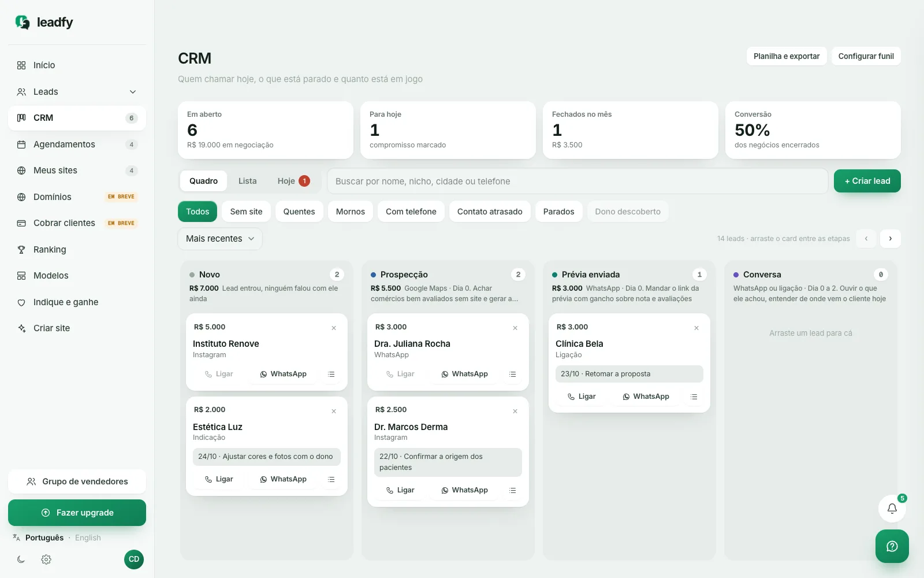Open the help question-mark button
The width and height of the screenshot is (924, 578).
point(892,546)
